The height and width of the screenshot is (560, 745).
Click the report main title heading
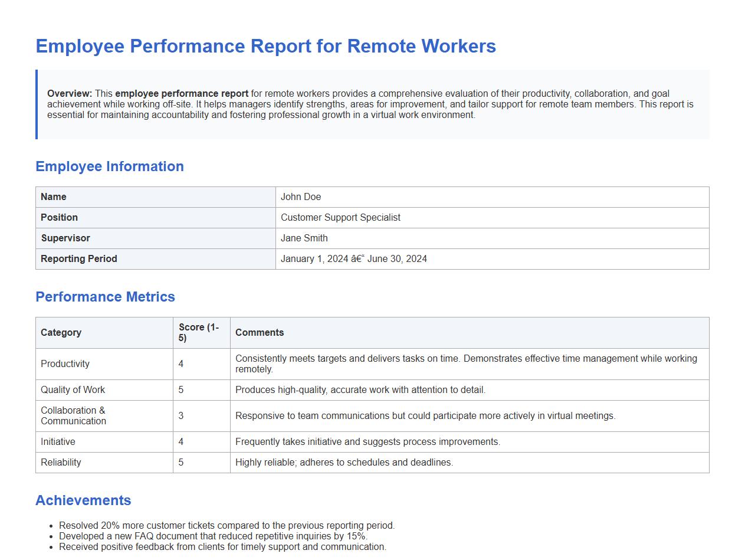tap(265, 46)
